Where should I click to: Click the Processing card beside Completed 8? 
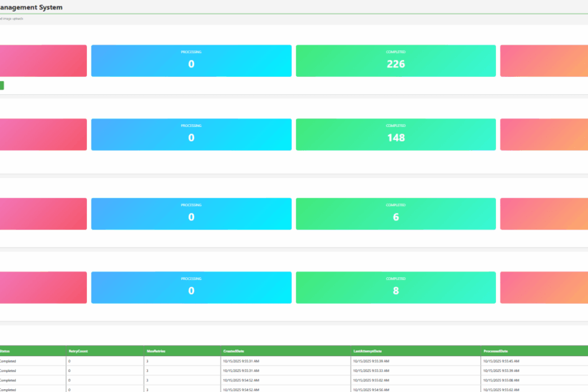pyautogui.click(x=191, y=288)
